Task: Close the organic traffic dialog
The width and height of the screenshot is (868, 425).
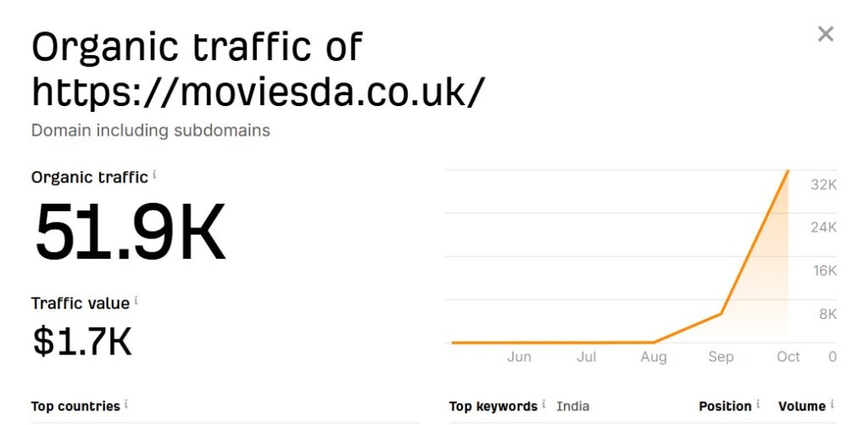Action: (825, 34)
